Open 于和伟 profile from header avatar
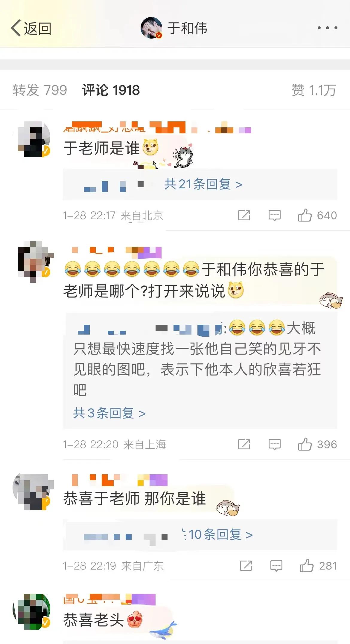Viewport: 350px width, 644px height. tap(151, 28)
